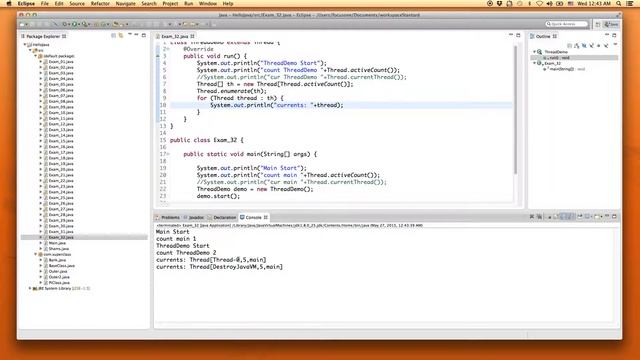The height and width of the screenshot is (360, 640).
Task: Maximize the editor area
Action: click(x=518, y=36)
